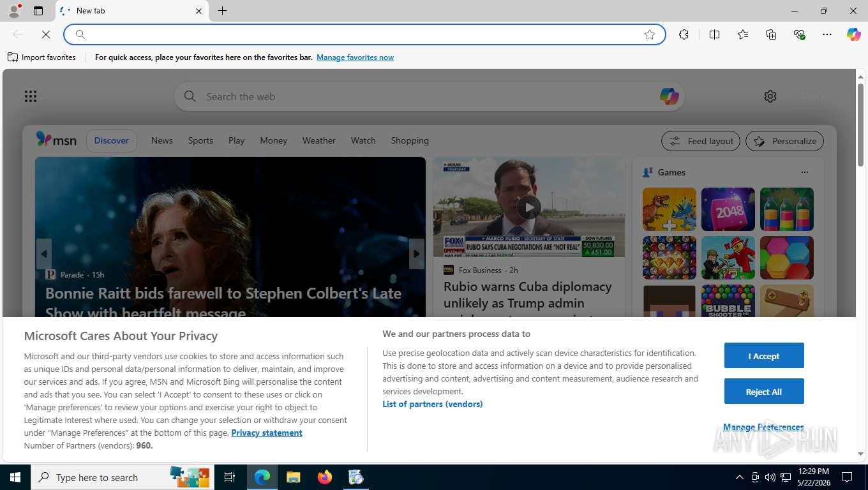
Task: Click the Feed layout button
Action: click(701, 141)
